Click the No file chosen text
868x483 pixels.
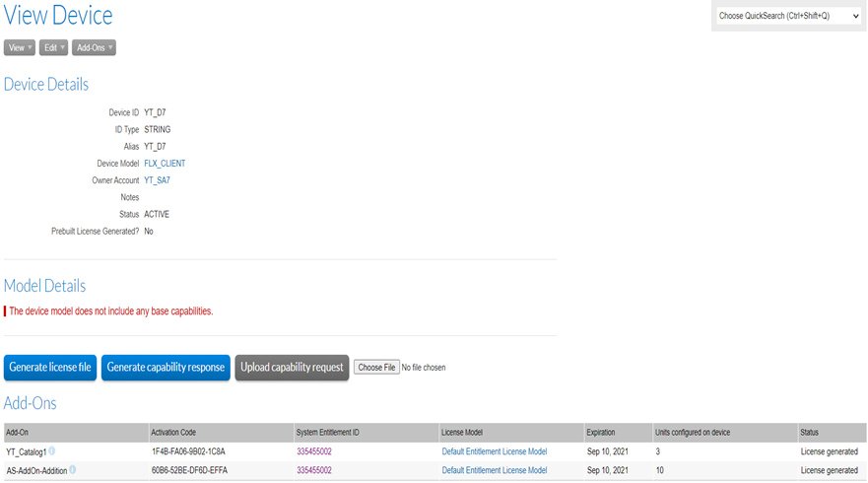coord(424,368)
